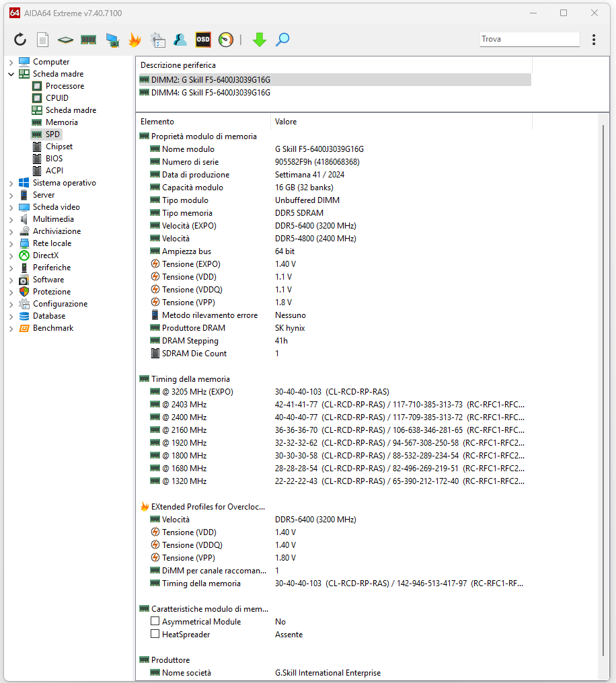Viewport: 616px width, 683px height.
Task: Click the flame icon beside EXtended Profiles
Action: 144,507
